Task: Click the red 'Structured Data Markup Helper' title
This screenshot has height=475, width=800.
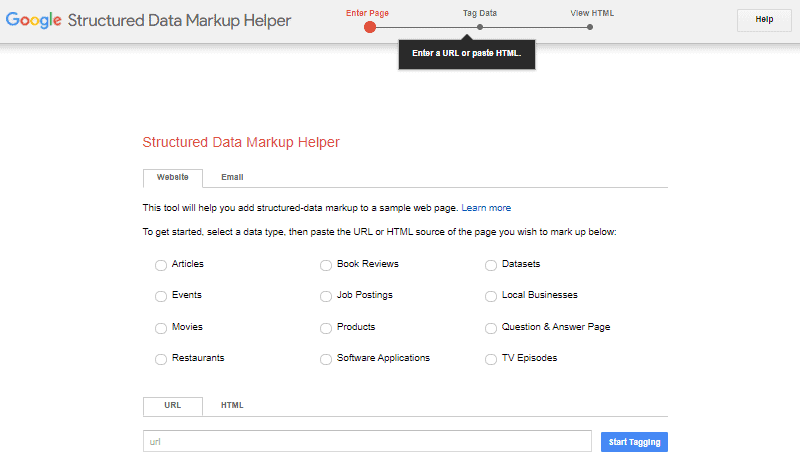Action: point(241,142)
